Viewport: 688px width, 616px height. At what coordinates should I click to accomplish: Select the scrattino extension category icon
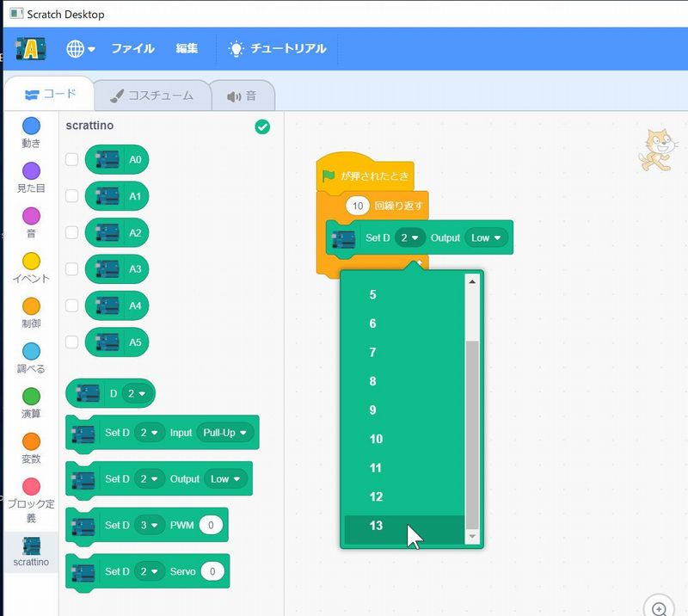pyautogui.click(x=32, y=545)
